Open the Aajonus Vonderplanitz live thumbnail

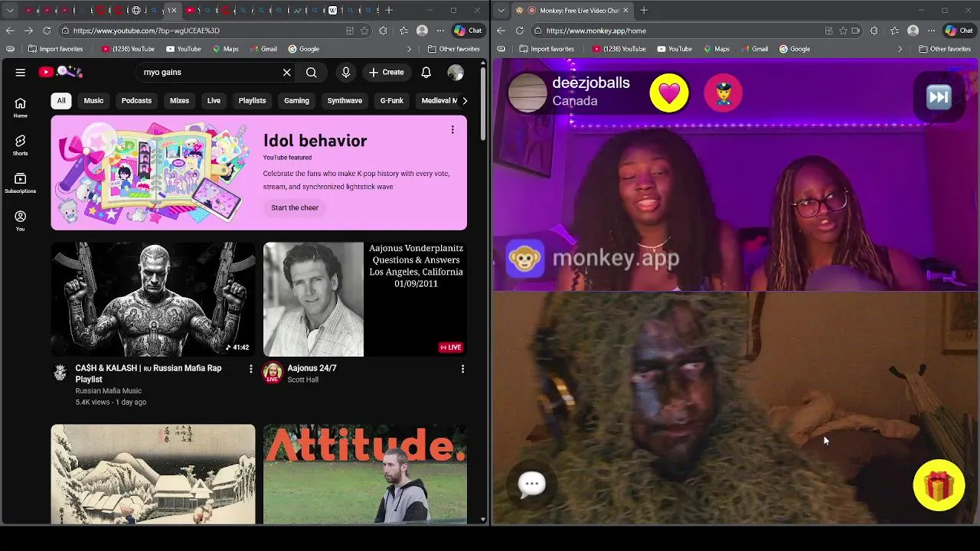point(365,299)
